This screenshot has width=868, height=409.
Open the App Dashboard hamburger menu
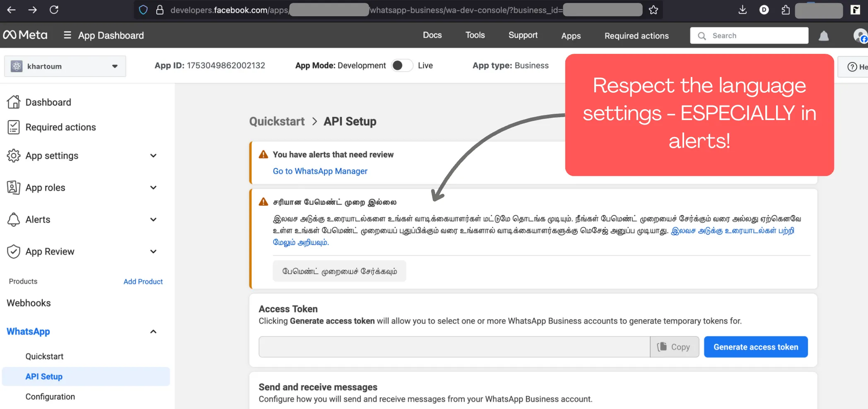coord(67,35)
